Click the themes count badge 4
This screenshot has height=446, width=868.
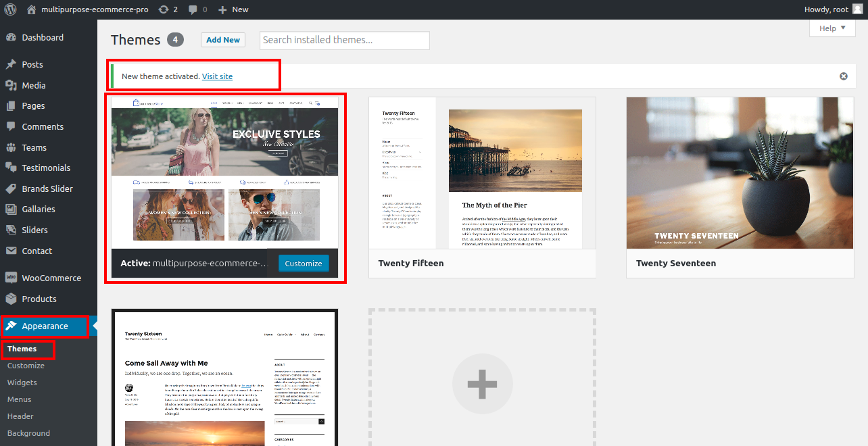tap(175, 40)
